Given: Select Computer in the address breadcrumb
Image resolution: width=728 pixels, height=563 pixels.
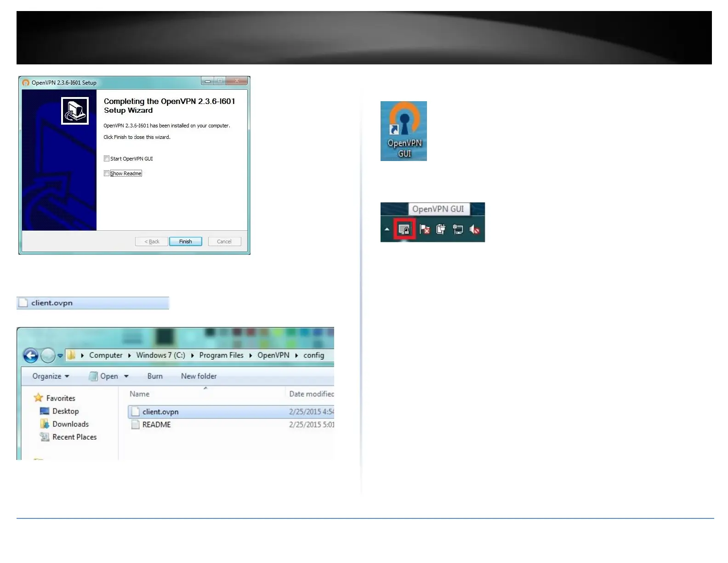Looking at the screenshot, I should pyautogui.click(x=106, y=355).
